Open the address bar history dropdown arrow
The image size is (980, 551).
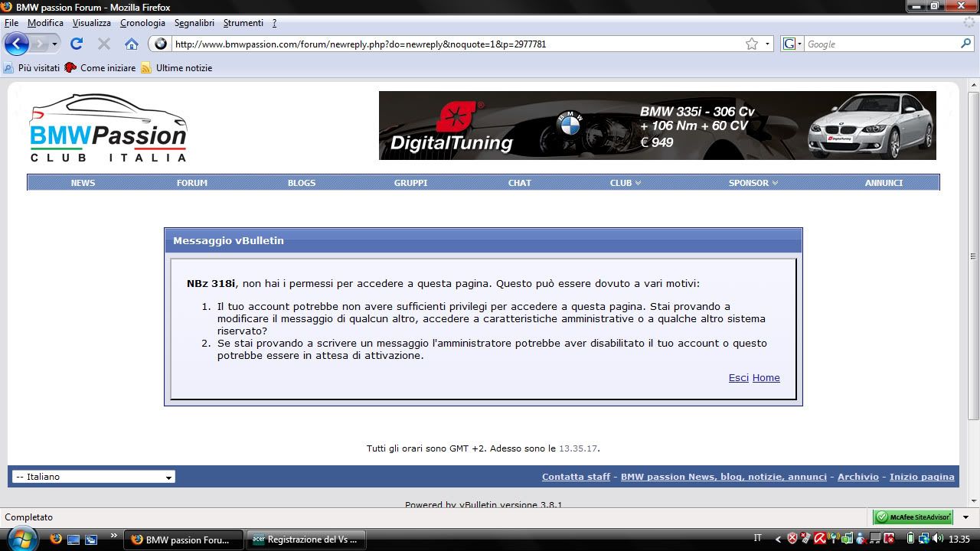pyautogui.click(x=767, y=44)
